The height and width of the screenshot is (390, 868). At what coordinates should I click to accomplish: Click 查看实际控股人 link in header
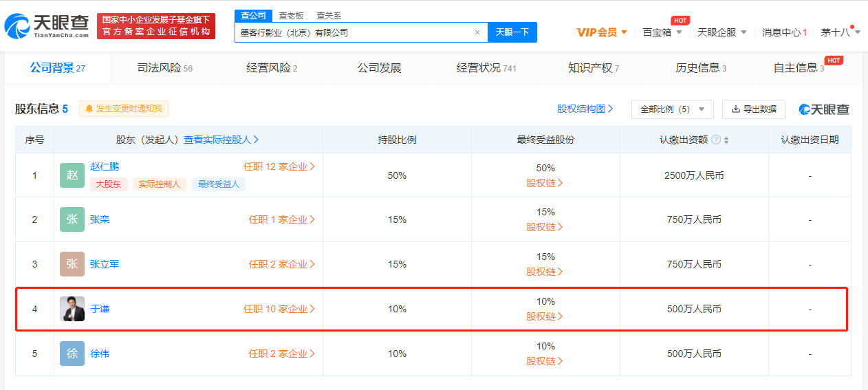[221, 140]
